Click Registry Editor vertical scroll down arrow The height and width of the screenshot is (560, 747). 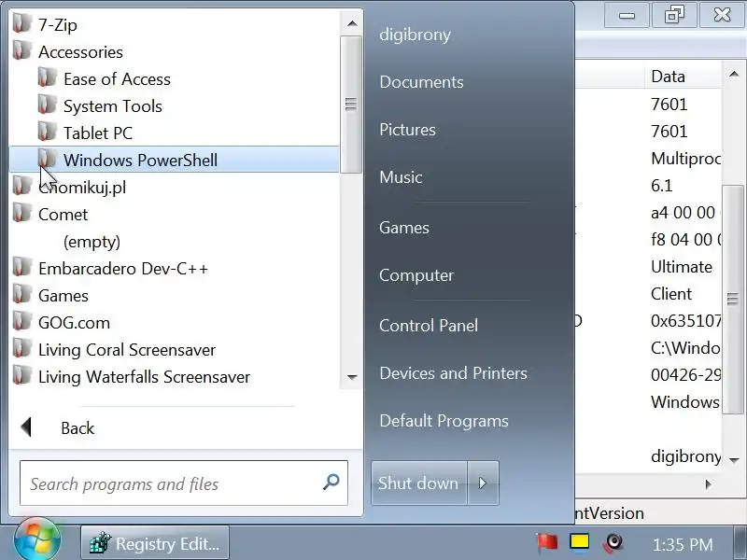734,460
